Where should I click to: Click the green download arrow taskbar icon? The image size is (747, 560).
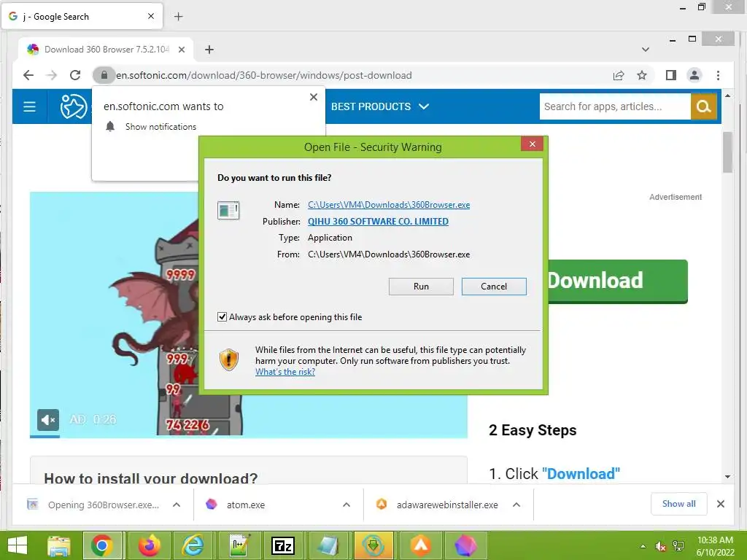373,545
